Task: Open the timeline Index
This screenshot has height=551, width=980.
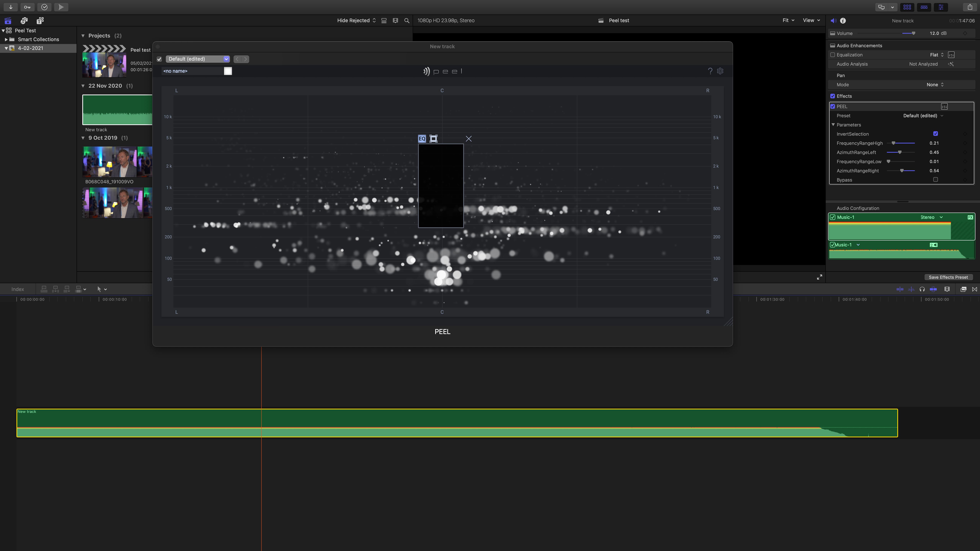Action: coord(17,289)
